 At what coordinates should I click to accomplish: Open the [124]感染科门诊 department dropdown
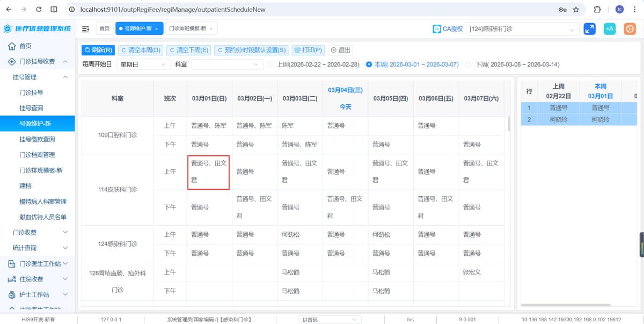click(x=523, y=29)
